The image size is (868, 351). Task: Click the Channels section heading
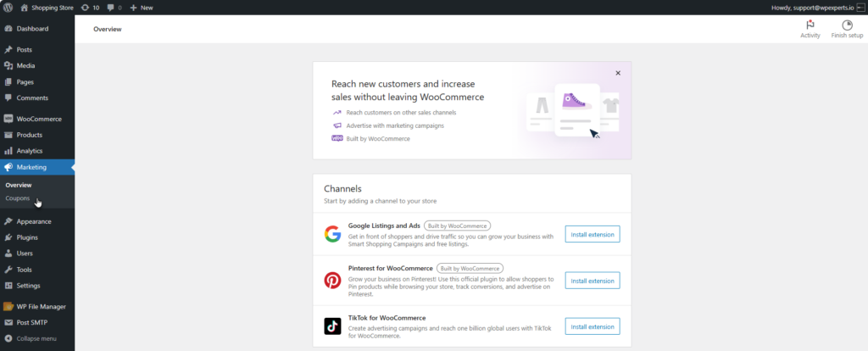click(x=342, y=189)
